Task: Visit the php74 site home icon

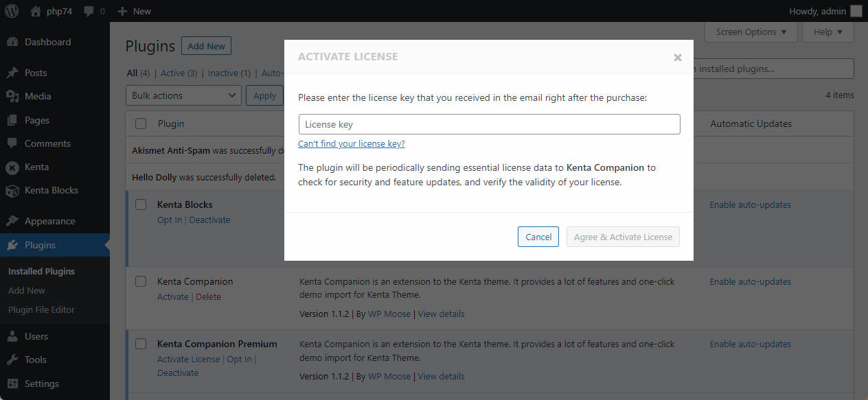Action: coord(36,11)
